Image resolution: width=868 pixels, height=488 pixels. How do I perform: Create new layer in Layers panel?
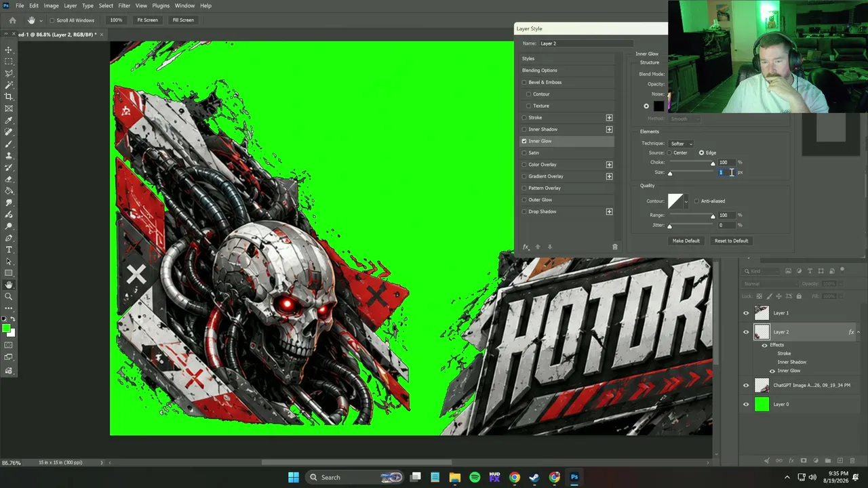coord(840,461)
